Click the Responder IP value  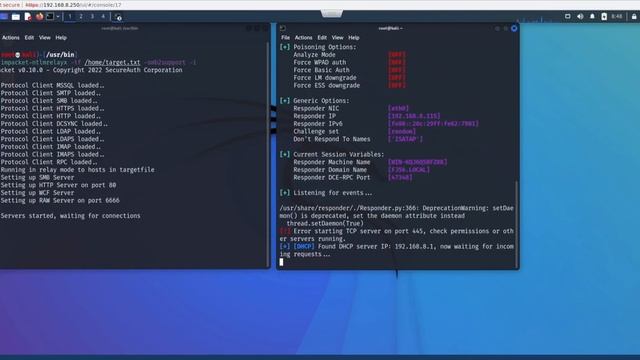pos(414,116)
